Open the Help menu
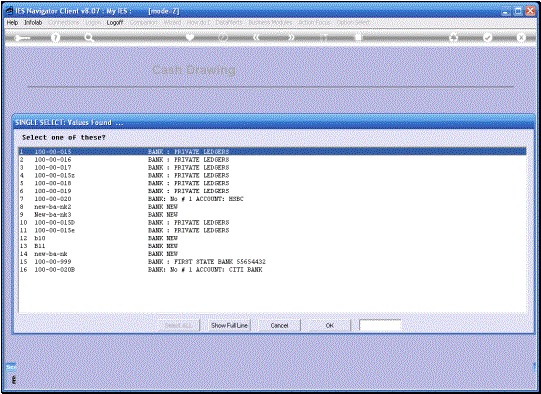The image size is (541, 394). [12, 22]
